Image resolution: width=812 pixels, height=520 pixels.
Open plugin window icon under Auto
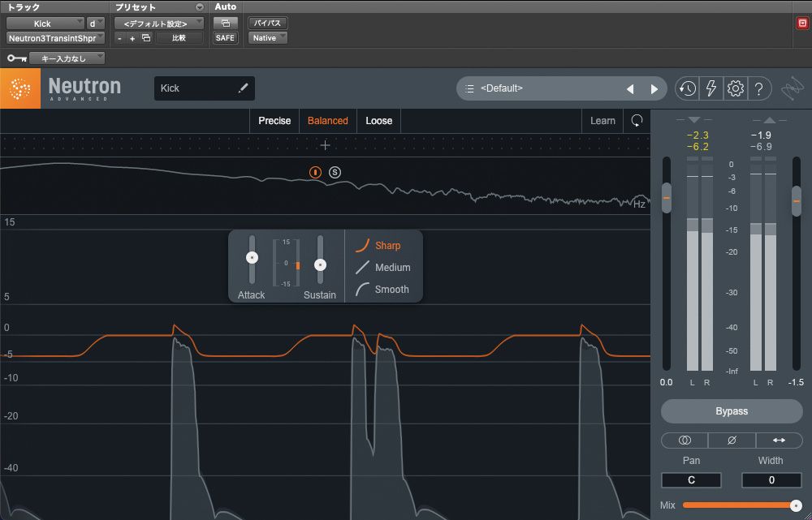click(x=225, y=24)
